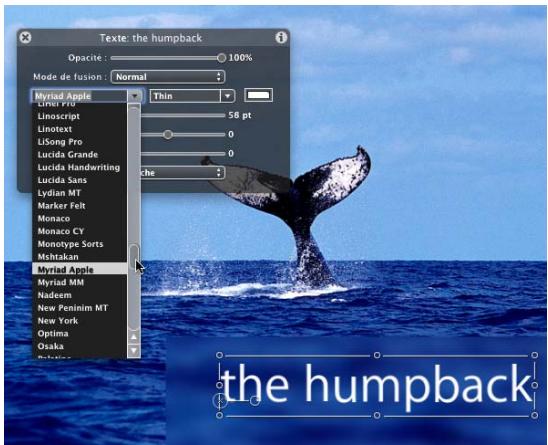The height and width of the screenshot is (445, 548).
Task: Open the Mode de fusion Normal dropdown
Action: [168, 77]
